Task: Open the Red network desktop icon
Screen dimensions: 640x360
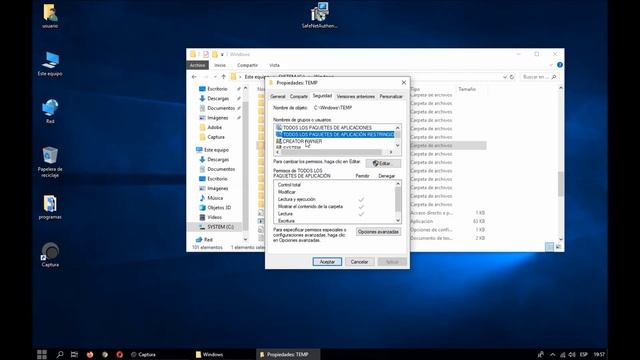Action: [50, 111]
